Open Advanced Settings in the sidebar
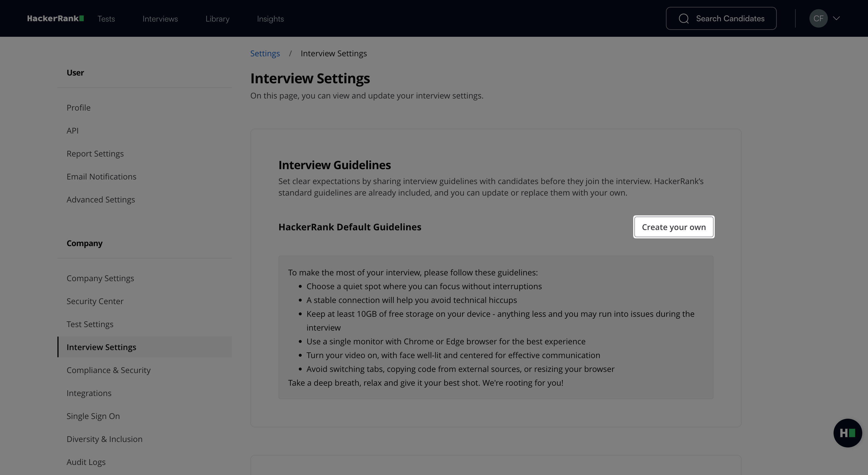This screenshot has height=475, width=868. coord(101,200)
